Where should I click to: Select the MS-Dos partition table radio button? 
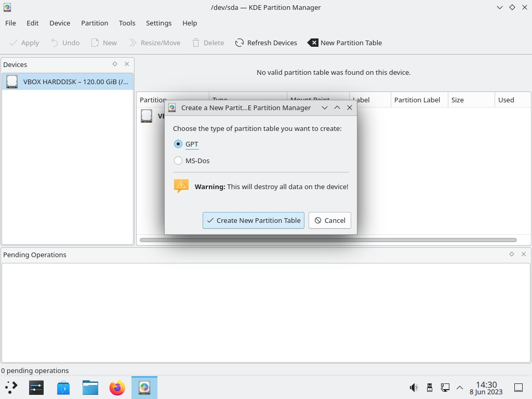click(178, 161)
